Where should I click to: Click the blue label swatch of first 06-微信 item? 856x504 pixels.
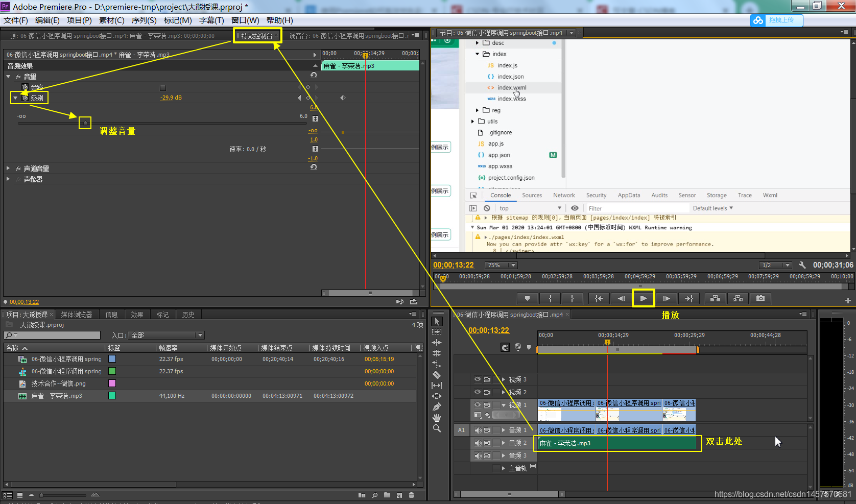point(112,359)
